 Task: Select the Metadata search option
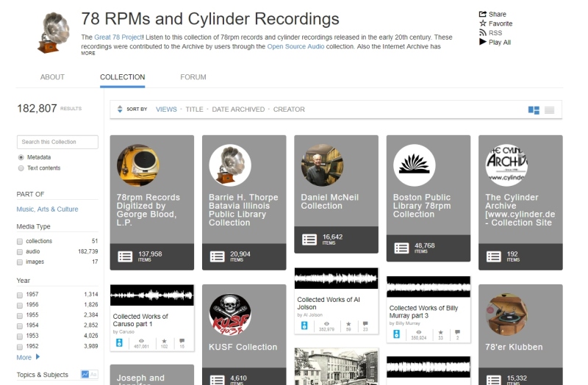[21, 157]
